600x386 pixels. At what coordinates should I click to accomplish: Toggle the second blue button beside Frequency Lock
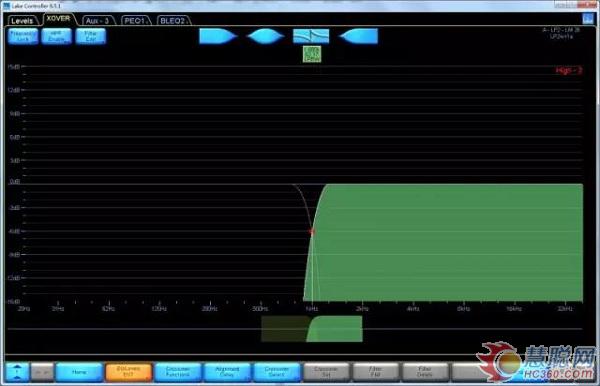(57, 36)
